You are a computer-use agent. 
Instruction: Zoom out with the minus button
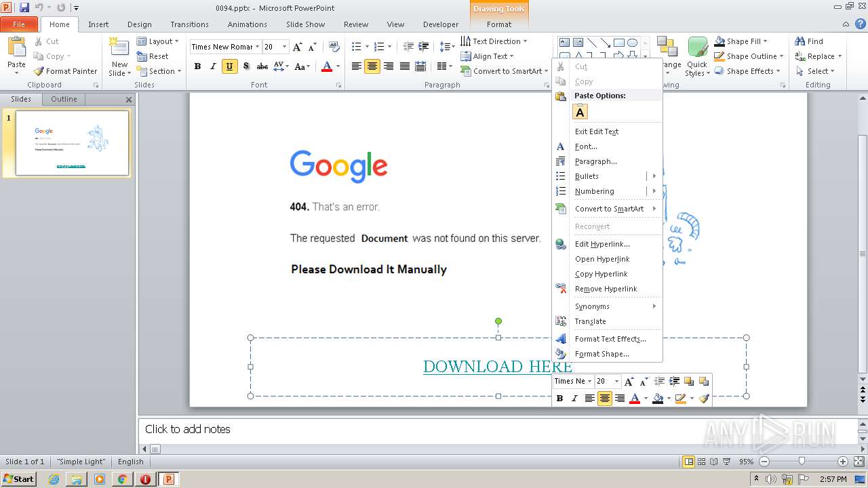[764, 462]
